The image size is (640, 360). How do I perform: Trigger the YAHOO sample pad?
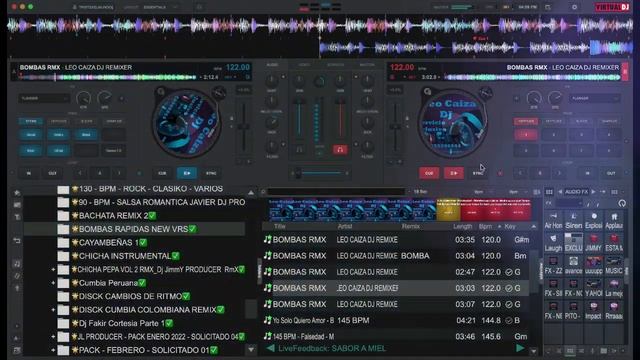[593, 288]
